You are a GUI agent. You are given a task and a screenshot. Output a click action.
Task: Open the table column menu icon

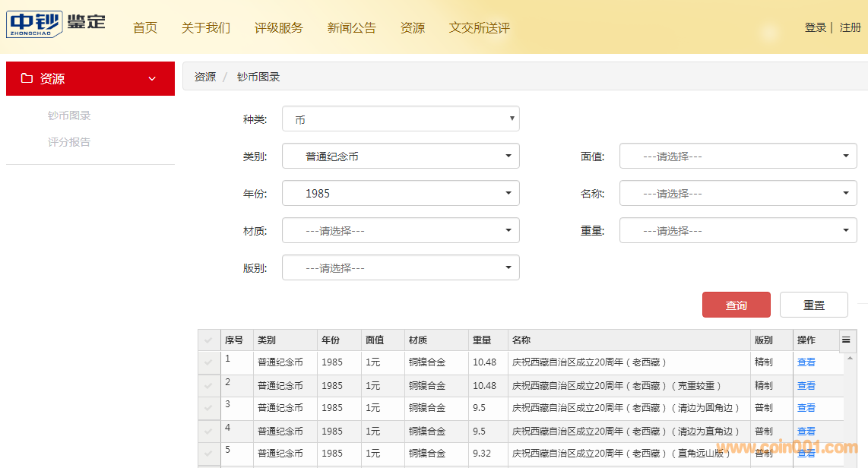click(846, 340)
